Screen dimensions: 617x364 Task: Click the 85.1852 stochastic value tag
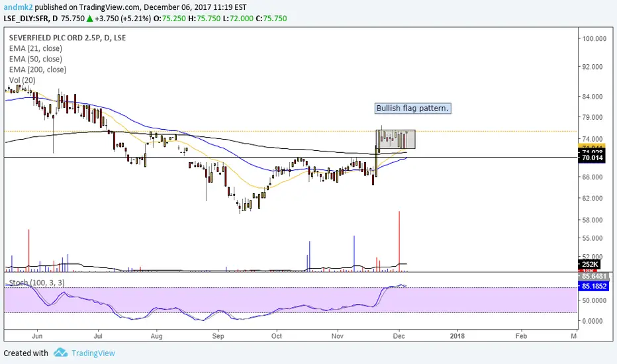[593, 286]
